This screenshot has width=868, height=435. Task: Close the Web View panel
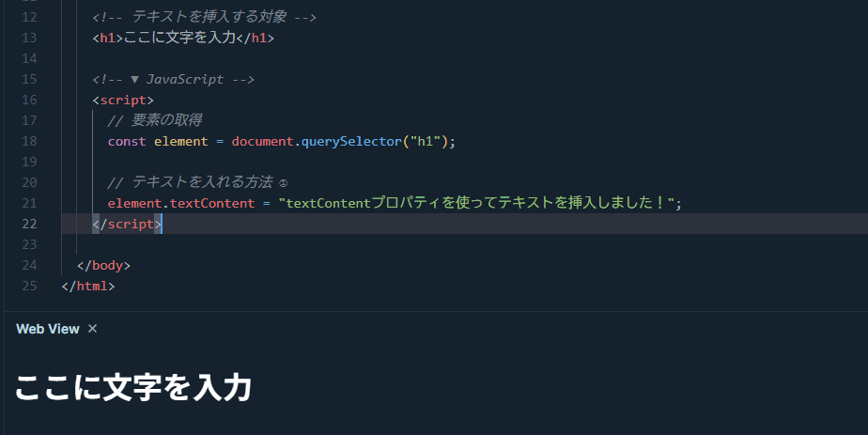coord(92,329)
